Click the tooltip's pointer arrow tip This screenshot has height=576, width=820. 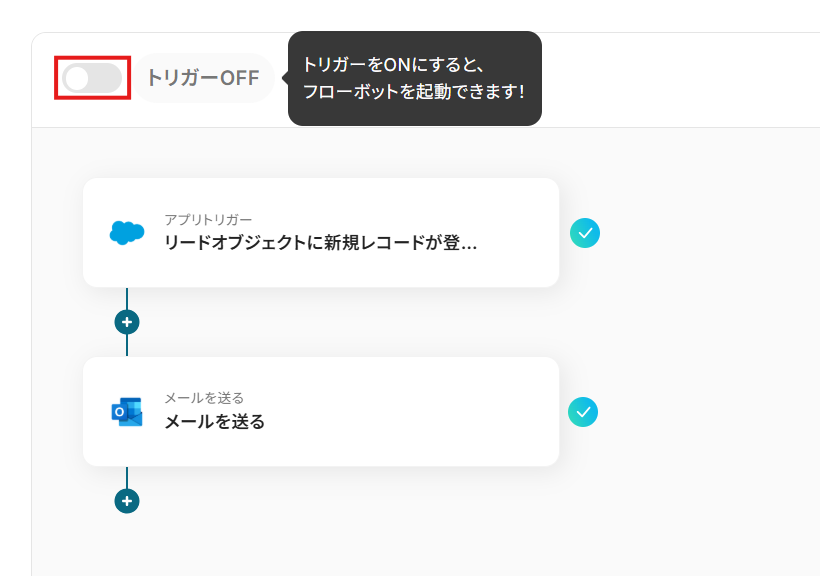coord(284,78)
